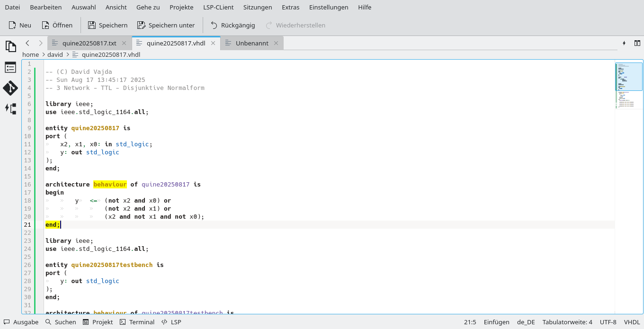Toggle the Terminal panel at the bottom
This screenshot has width=644, height=329.
coord(137,322)
